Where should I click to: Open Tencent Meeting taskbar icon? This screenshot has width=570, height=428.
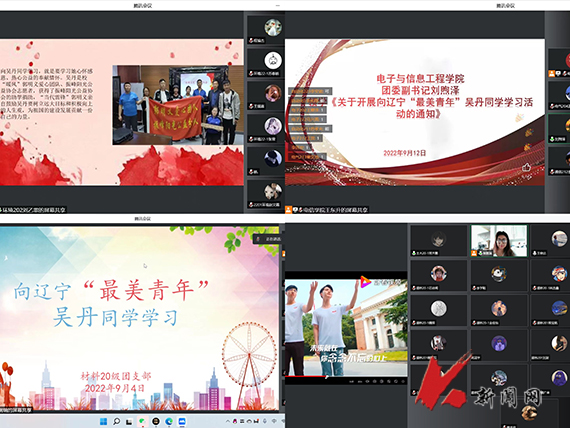click(182, 421)
